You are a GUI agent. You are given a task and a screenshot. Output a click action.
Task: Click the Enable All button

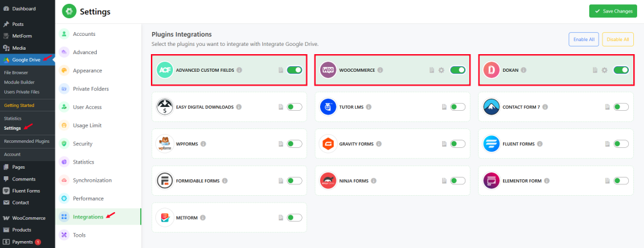coord(584,40)
